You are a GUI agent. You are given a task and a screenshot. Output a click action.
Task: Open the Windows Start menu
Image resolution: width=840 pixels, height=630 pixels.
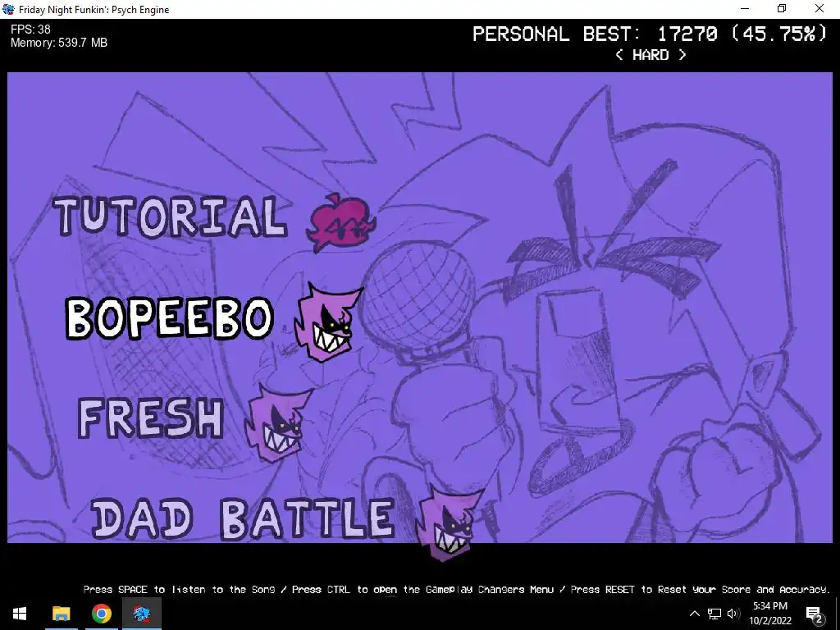[20, 614]
